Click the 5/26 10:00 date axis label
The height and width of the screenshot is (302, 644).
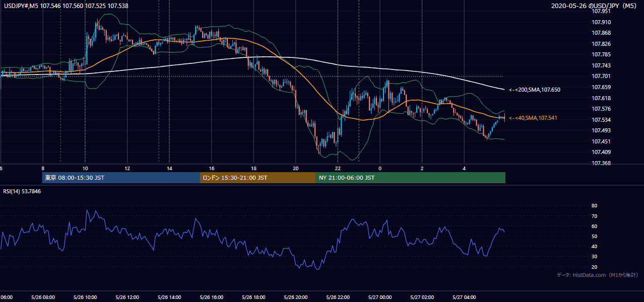[85, 297]
